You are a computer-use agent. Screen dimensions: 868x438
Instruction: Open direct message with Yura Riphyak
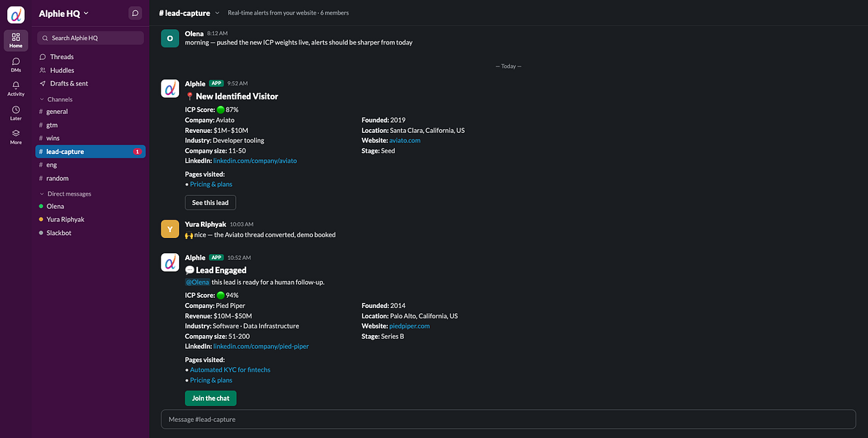pyautogui.click(x=90, y=220)
